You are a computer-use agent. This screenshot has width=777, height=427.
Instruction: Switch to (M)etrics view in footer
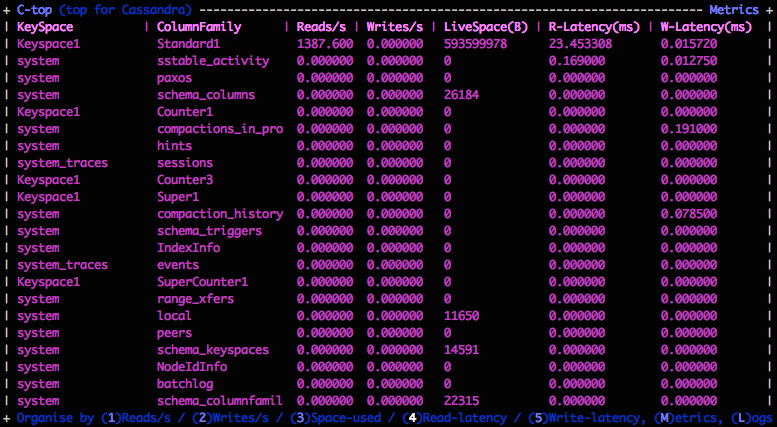point(685,418)
